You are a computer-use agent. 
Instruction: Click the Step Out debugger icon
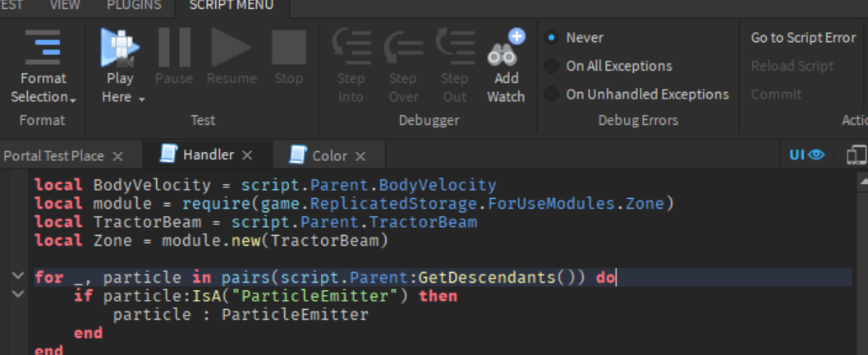click(454, 48)
